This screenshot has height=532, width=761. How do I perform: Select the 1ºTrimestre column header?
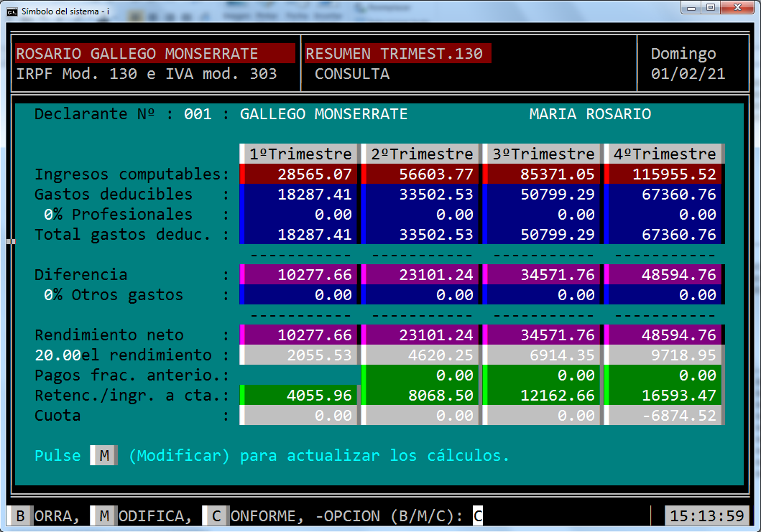click(300, 154)
